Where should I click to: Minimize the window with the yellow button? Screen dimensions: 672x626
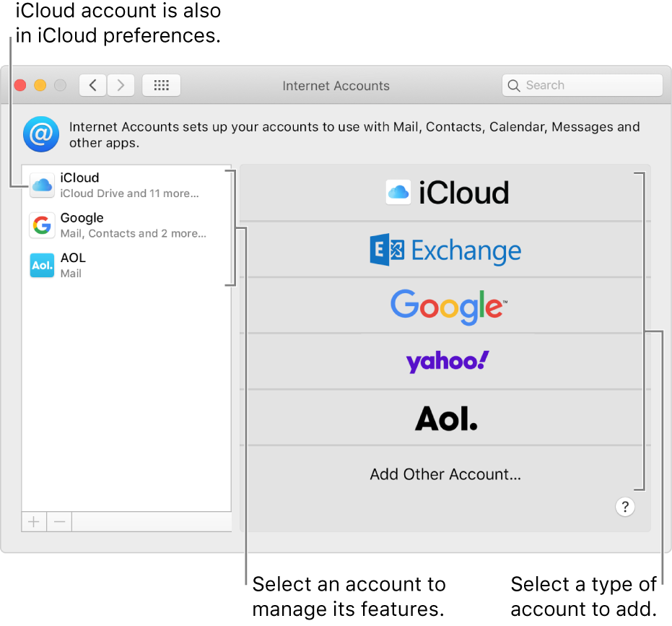pyautogui.click(x=40, y=85)
